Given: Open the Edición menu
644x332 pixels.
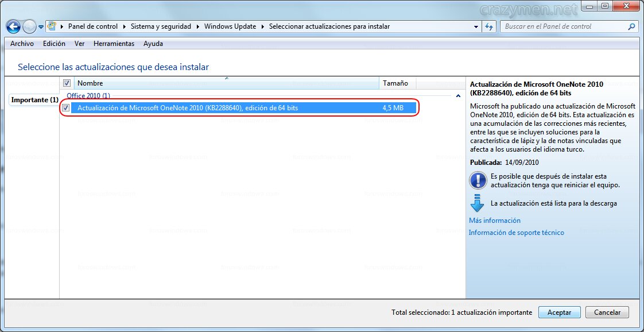Looking at the screenshot, I should pos(54,44).
